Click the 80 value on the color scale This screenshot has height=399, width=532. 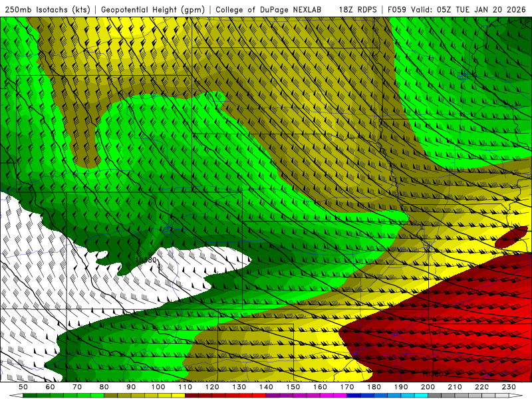click(x=104, y=387)
